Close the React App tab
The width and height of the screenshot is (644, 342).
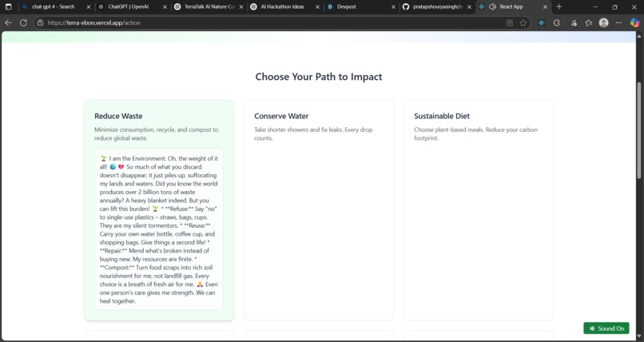coord(546,7)
